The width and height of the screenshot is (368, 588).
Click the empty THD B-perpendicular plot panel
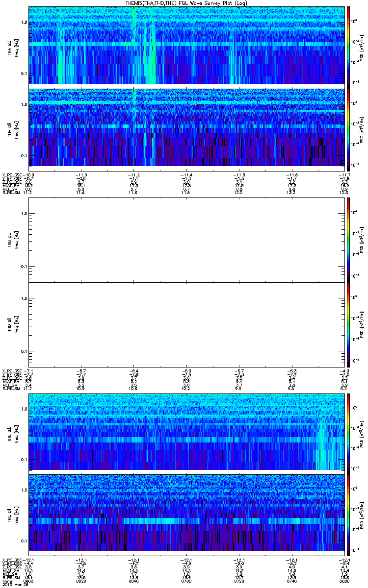click(186, 240)
